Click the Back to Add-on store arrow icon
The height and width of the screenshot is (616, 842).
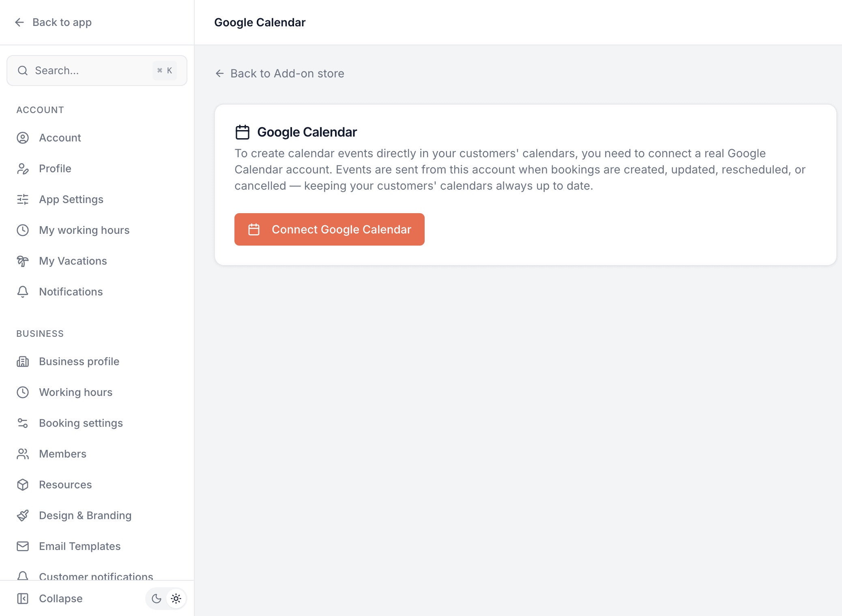pyautogui.click(x=220, y=73)
